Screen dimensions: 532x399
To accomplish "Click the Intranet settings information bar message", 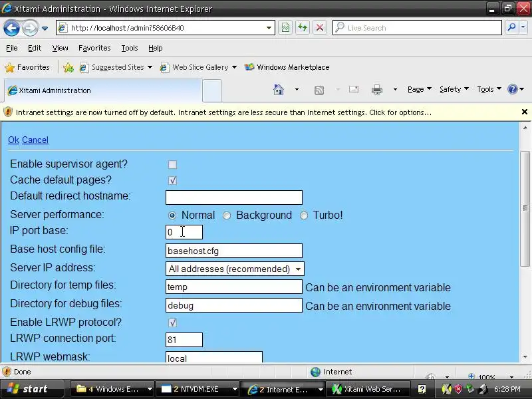I will [x=223, y=112].
